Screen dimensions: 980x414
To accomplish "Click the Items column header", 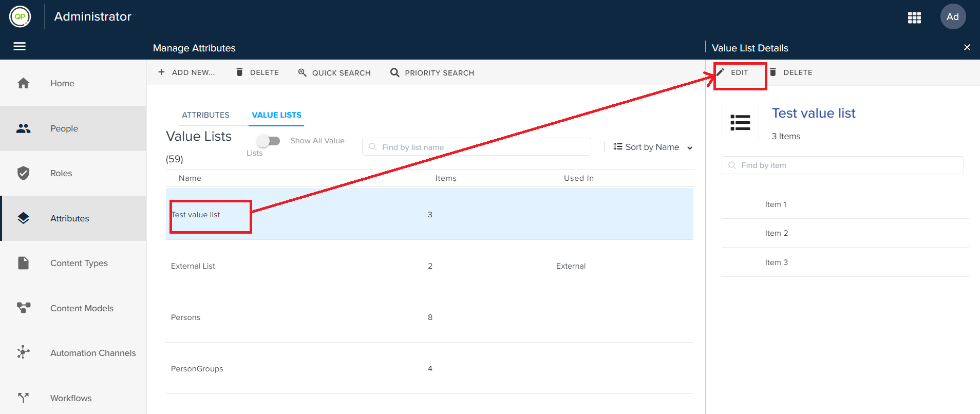I will pos(446,178).
